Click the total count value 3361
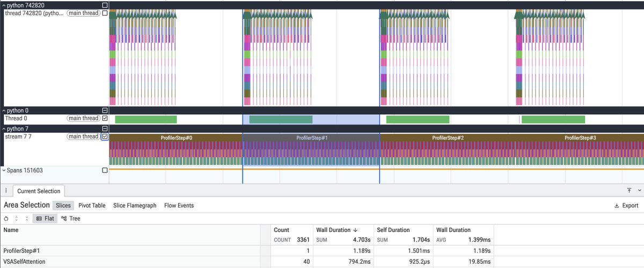The width and height of the screenshot is (644, 268). [x=304, y=240]
